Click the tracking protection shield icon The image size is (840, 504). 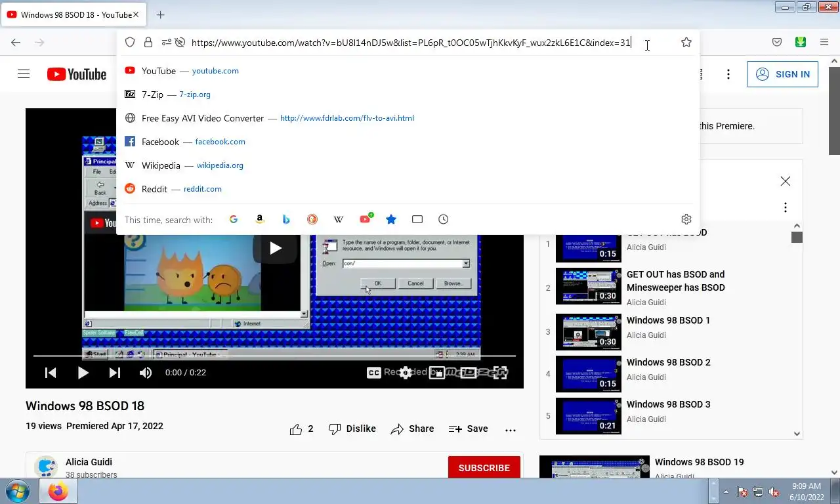[x=130, y=43]
